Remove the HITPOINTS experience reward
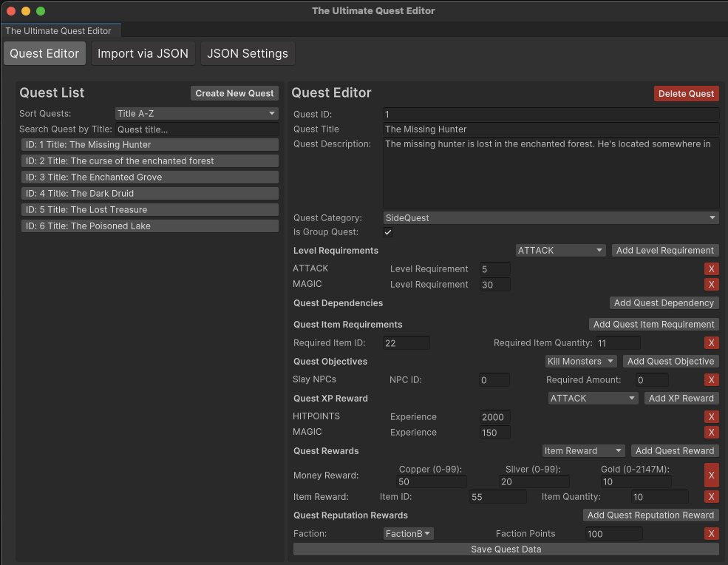The image size is (728, 565). click(x=712, y=416)
